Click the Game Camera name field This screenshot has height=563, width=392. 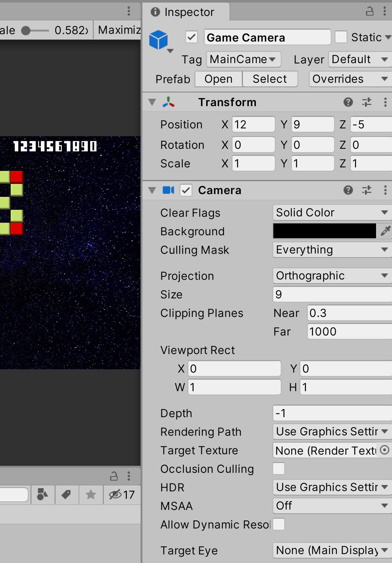[x=267, y=37]
